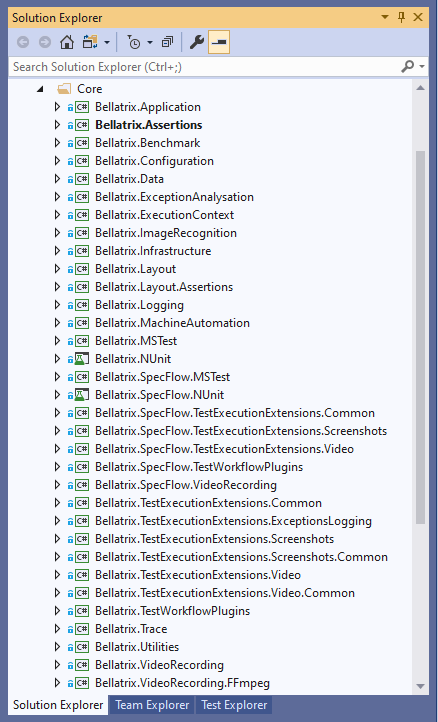The width and height of the screenshot is (438, 722).
Task: Click the Bellatrix.Assertions C# project icon
Action: tap(82, 125)
